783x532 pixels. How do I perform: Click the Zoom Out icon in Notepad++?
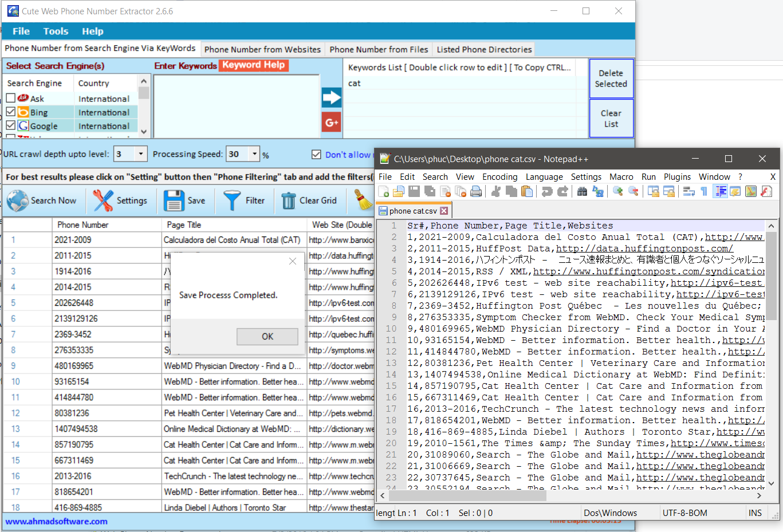tap(633, 191)
